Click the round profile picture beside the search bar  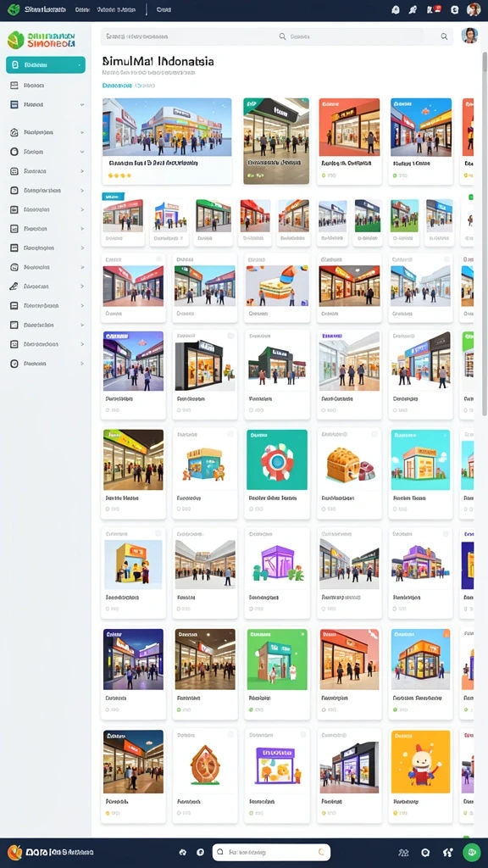pos(469,36)
